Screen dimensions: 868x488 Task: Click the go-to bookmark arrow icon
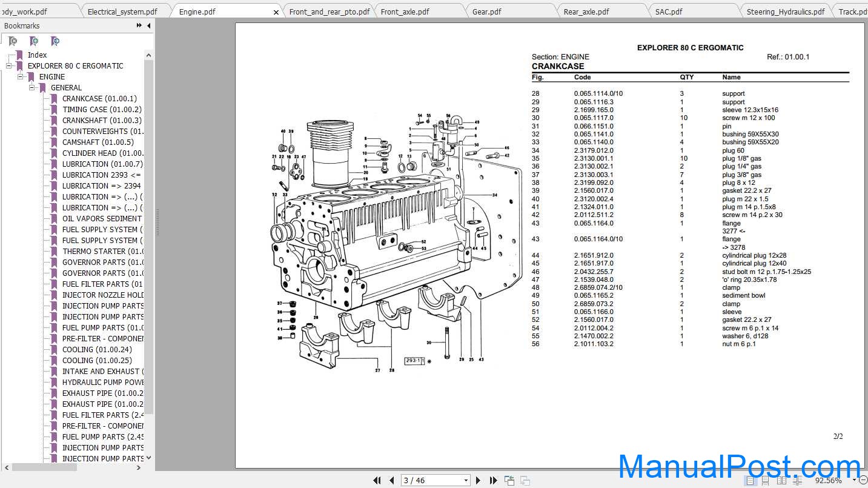(55, 41)
